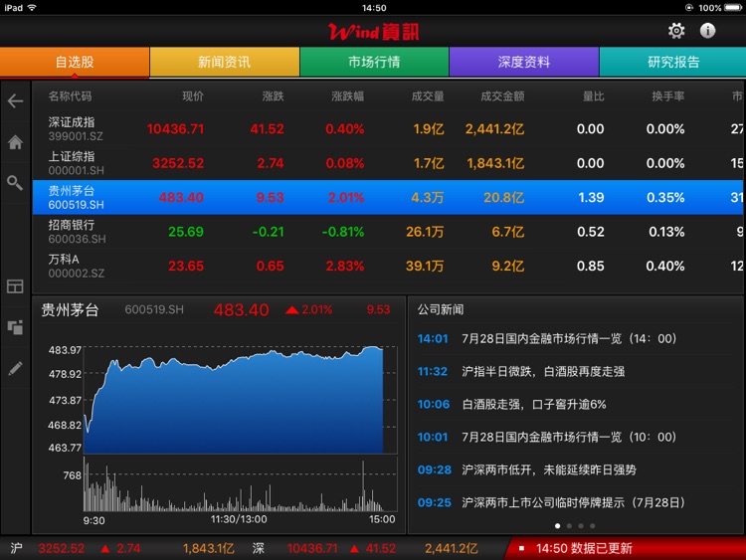This screenshot has width=746, height=560.
Task: Tap the back arrow in the sidebar
Action: point(15,100)
